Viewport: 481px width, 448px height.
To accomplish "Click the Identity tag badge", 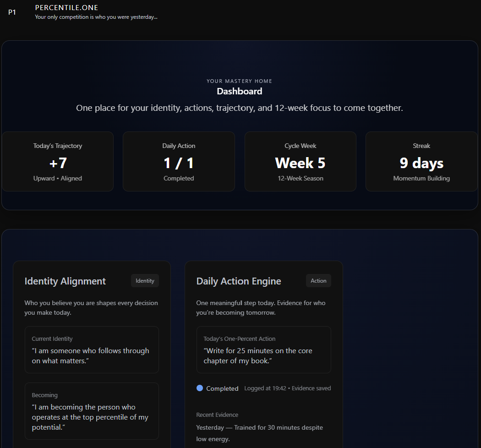I will tap(145, 281).
